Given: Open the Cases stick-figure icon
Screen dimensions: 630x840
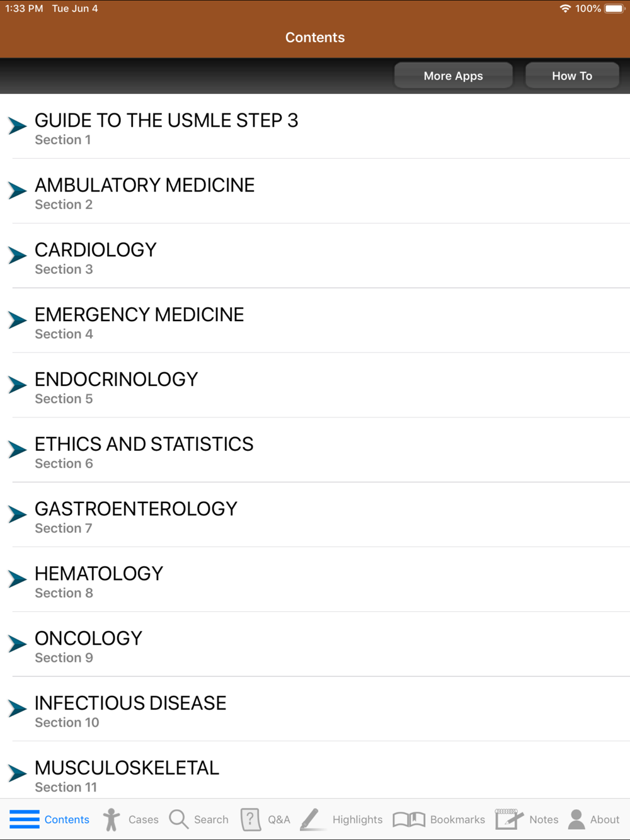Looking at the screenshot, I should point(112,819).
